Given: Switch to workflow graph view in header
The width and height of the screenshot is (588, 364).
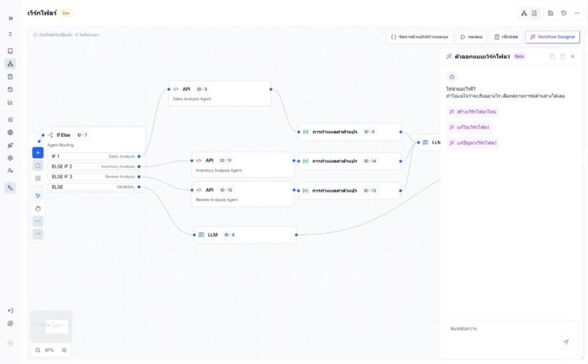Looking at the screenshot, I should [x=524, y=13].
